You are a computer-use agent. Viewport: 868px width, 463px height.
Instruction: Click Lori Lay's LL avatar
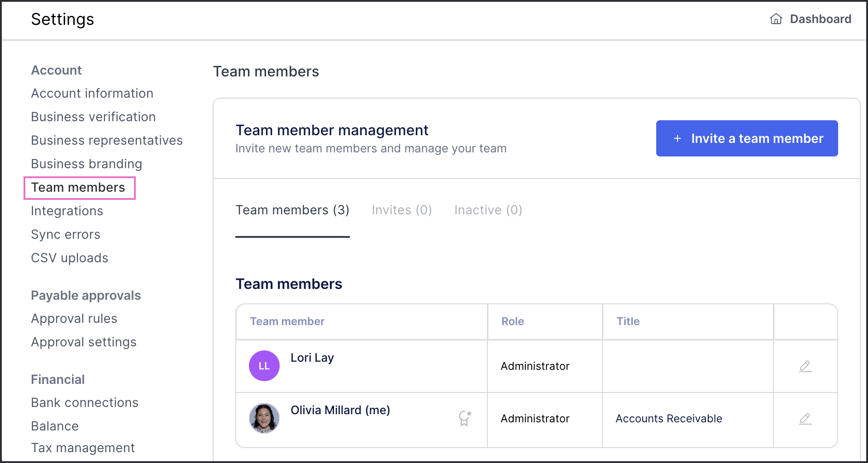(x=264, y=366)
